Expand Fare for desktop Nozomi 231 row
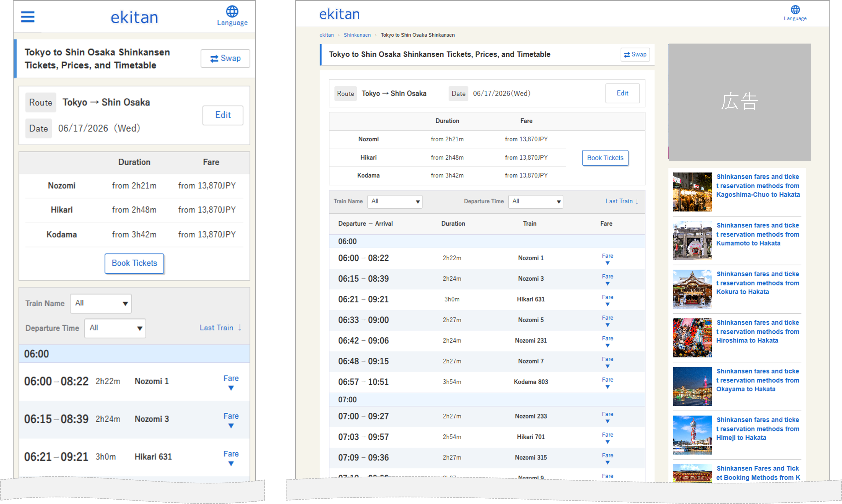Viewport: 842px width, 504px height. tap(607, 341)
